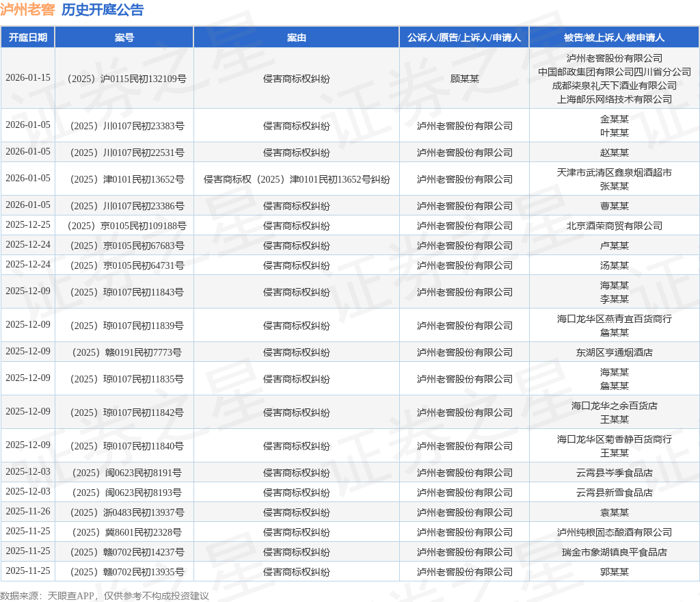Click plaintiff cell 顾某某

pyautogui.click(x=464, y=79)
